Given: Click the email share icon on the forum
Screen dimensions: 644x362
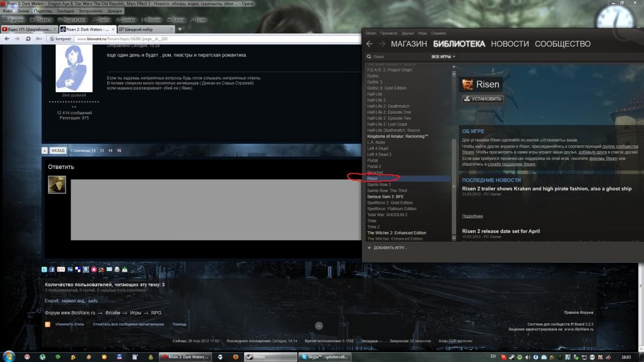Looking at the screenshot, I should click(x=109, y=269).
